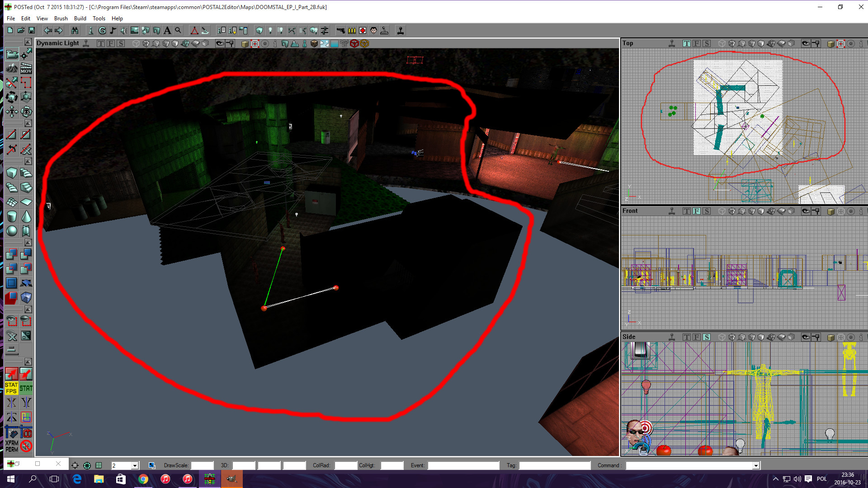
Task: Open File Explorer from taskbar
Action: [x=99, y=479]
